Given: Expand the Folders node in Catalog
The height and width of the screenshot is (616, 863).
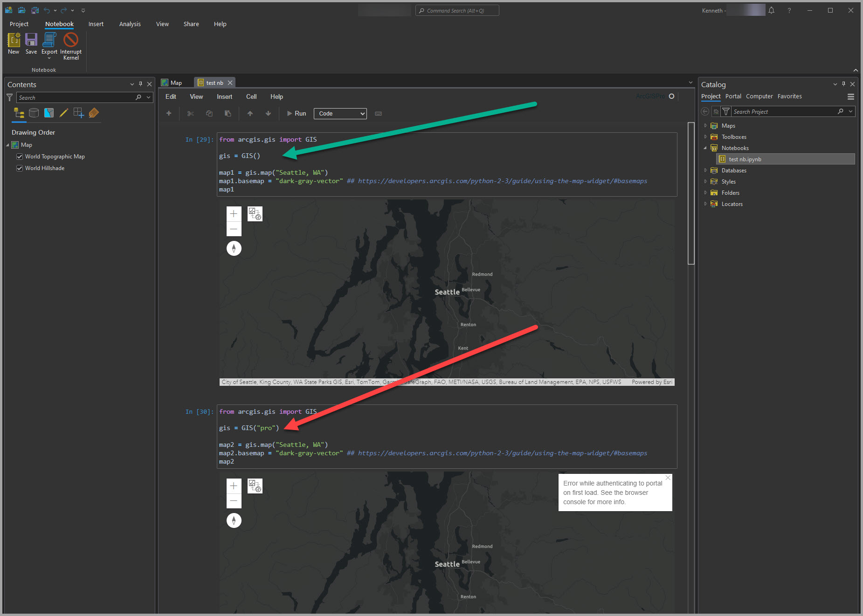Looking at the screenshot, I should coord(705,193).
